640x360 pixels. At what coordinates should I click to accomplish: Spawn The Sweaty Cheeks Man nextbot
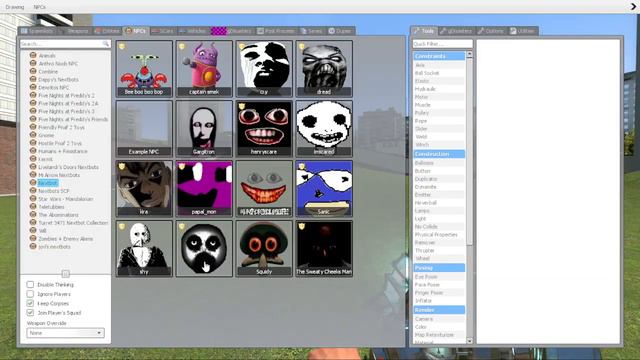pos(324,249)
